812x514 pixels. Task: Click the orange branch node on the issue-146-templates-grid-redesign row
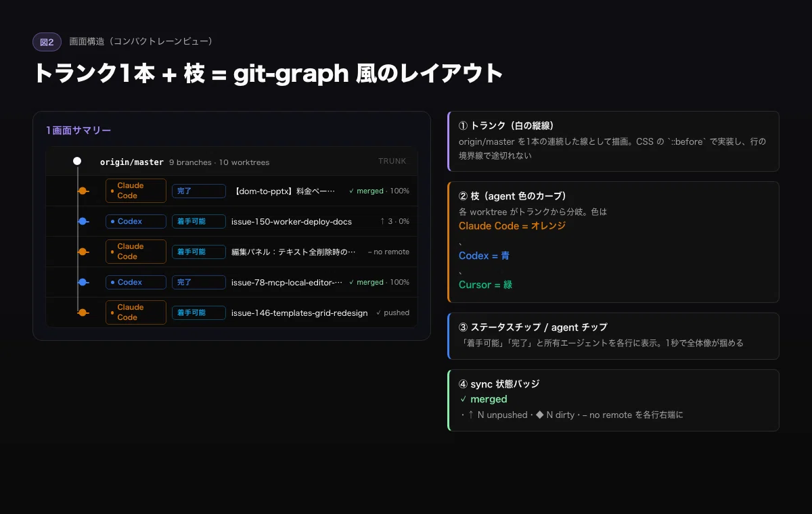click(83, 312)
